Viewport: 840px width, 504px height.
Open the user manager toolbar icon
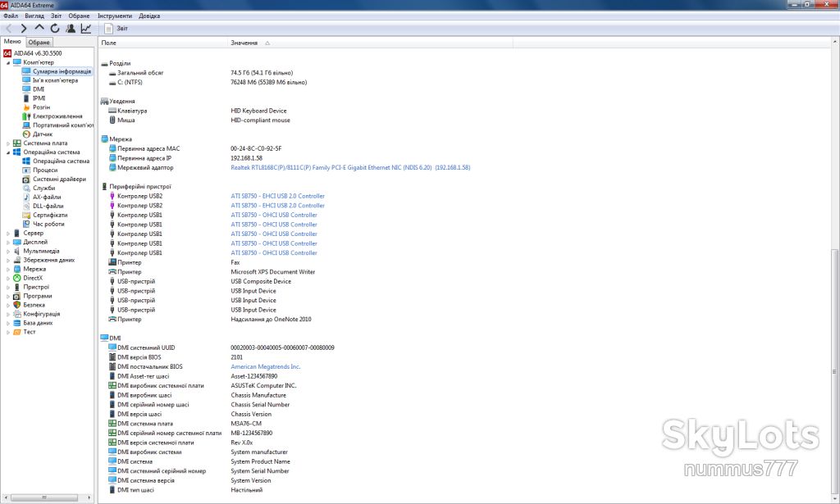click(x=71, y=29)
